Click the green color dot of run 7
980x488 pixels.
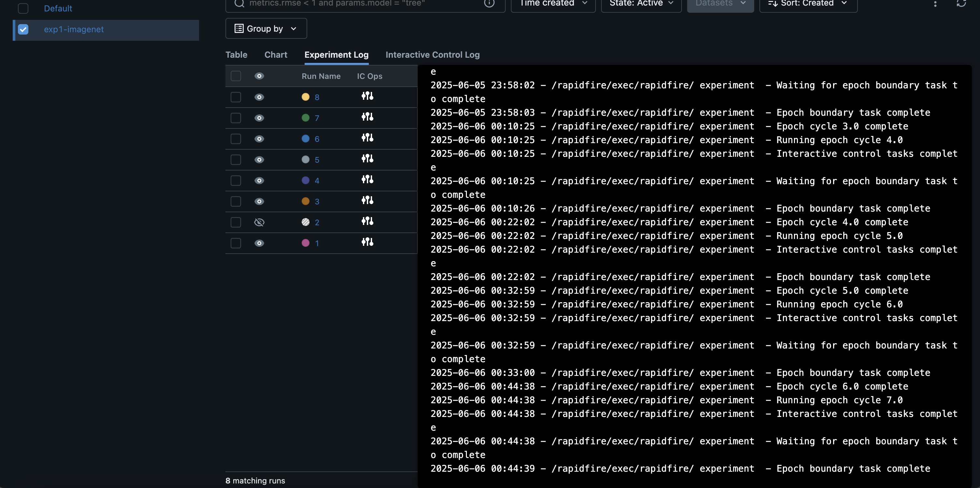click(306, 118)
